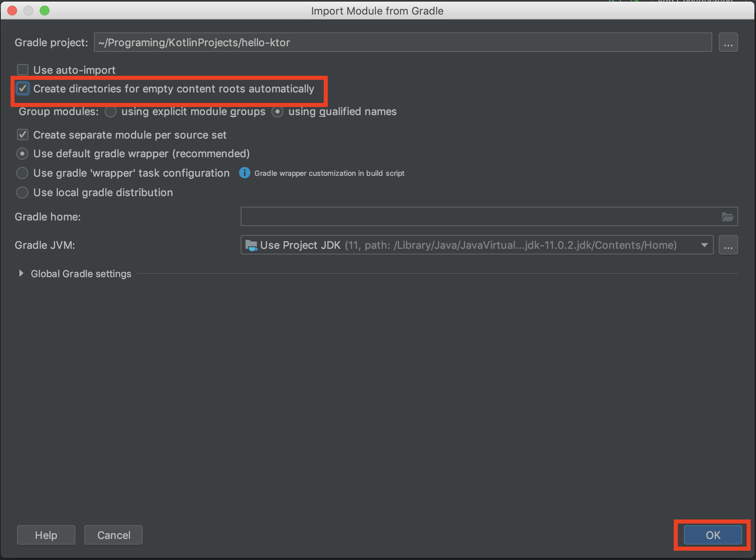This screenshot has width=756, height=560.
Task: Click the JDK folder icon in Gradle JVM combo
Action: 251,245
